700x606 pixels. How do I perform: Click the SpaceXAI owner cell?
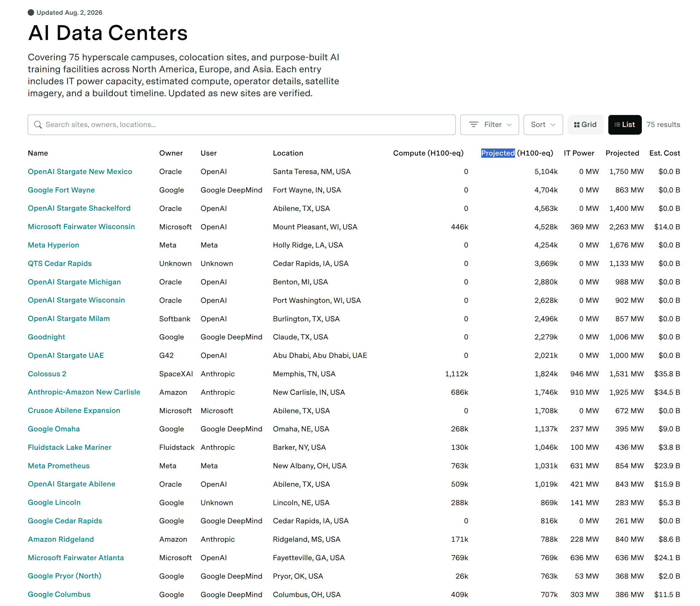176,374
